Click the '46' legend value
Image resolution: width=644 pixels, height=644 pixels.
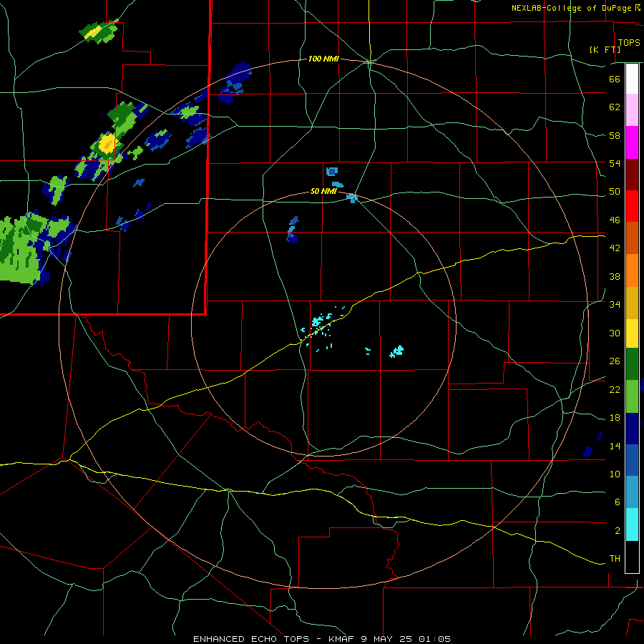point(615,220)
